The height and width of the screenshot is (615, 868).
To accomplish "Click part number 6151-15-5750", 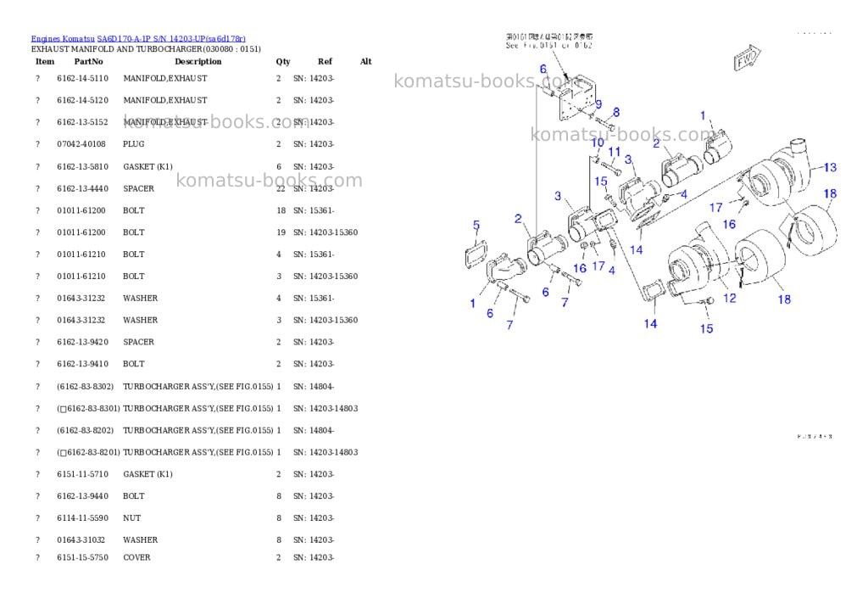I will click(82, 557).
